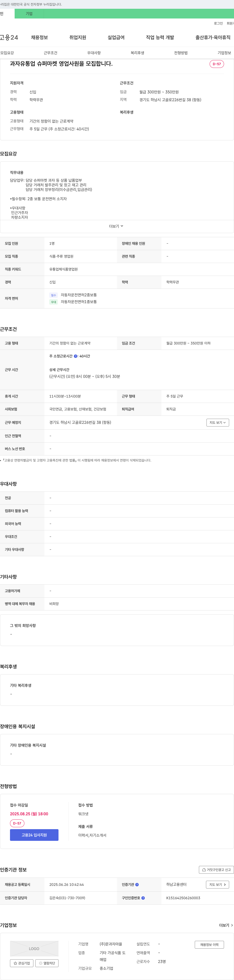Select 근로자수 value 23명

[162, 961]
